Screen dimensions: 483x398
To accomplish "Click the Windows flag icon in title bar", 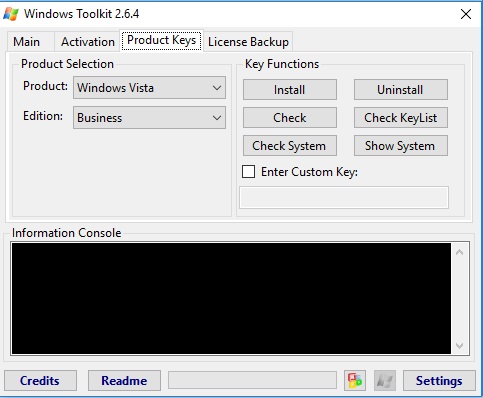I will click(11, 14).
